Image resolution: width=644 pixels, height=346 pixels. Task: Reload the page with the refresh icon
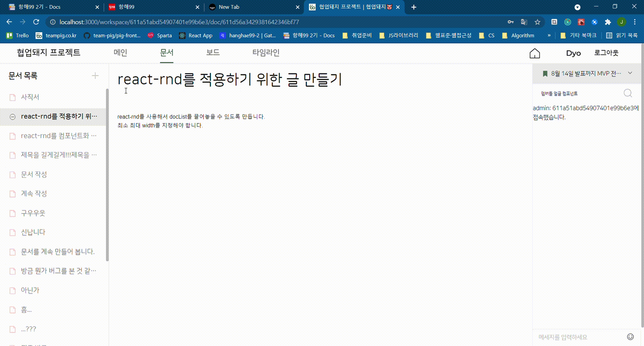coord(36,22)
